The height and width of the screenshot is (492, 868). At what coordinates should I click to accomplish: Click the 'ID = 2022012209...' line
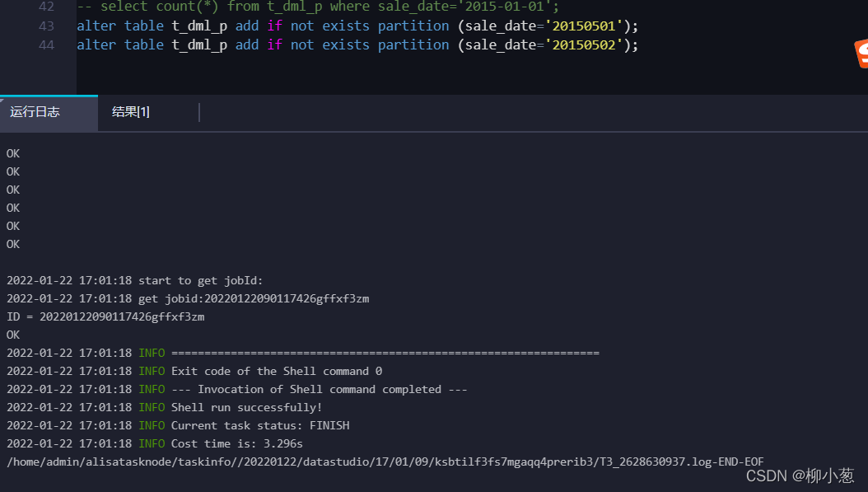[105, 317]
